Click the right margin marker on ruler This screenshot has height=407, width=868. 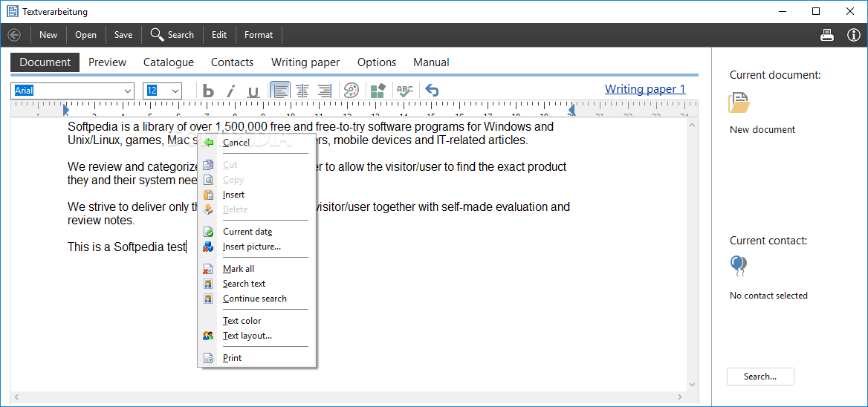[x=571, y=110]
